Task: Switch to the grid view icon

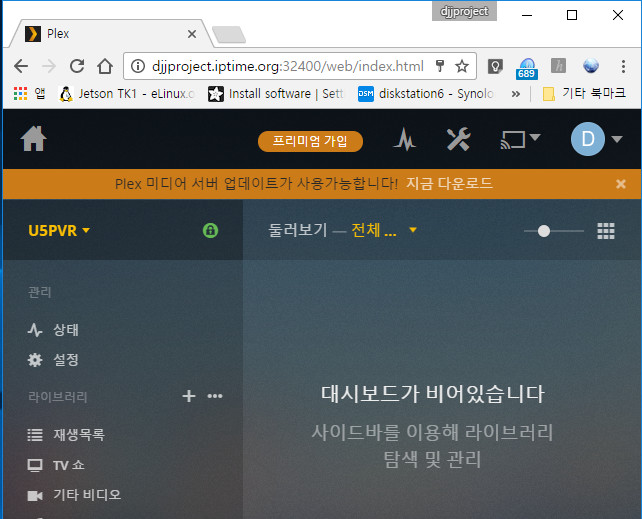Action: click(x=606, y=231)
